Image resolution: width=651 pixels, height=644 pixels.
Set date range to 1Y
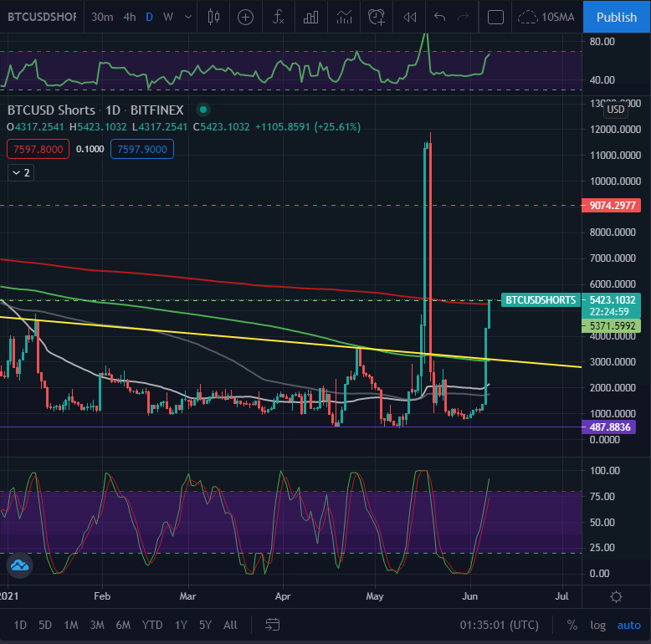point(181,625)
